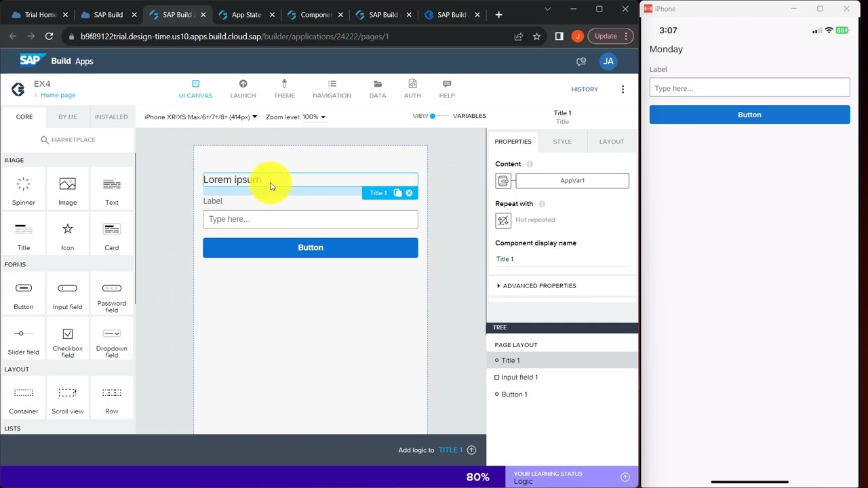Add the Spinner component
This screenshot has width=868, height=488.
pyautogui.click(x=23, y=190)
